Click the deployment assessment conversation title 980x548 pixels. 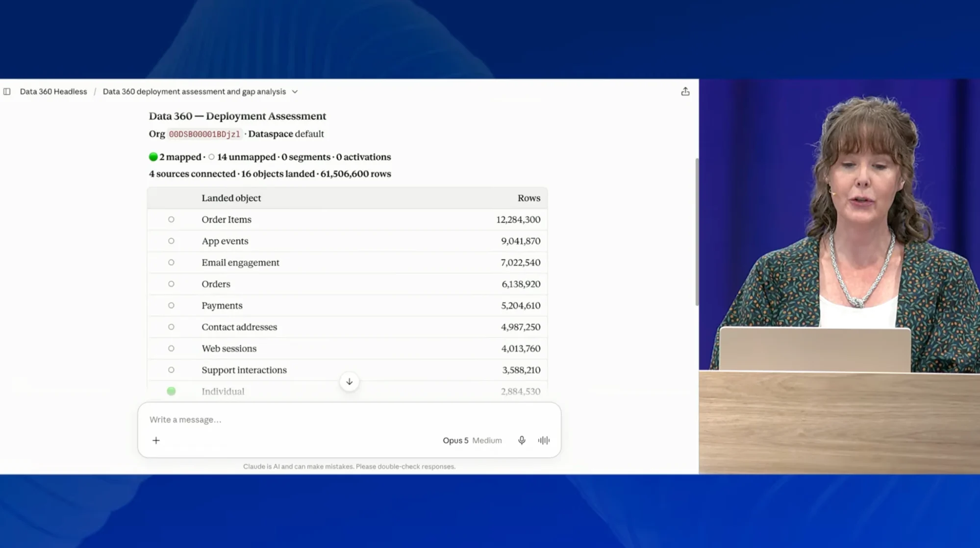(194, 92)
